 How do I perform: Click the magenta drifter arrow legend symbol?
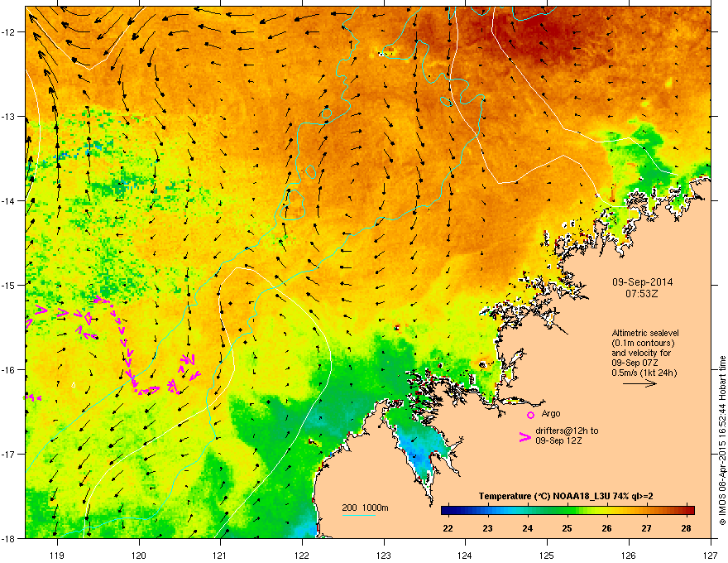[x=524, y=436]
